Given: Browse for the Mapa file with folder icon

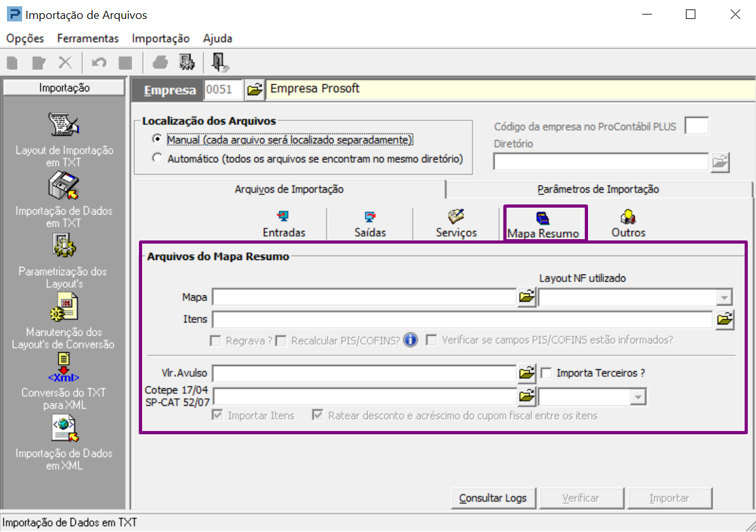Looking at the screenshot, I should click(x=527, y=297).
